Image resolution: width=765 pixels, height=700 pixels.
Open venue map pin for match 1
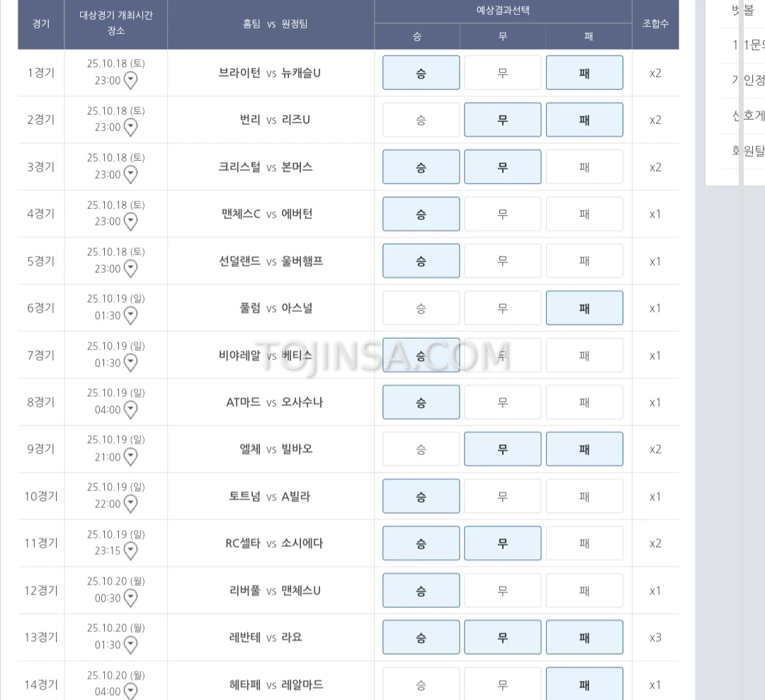click(131, 81)
